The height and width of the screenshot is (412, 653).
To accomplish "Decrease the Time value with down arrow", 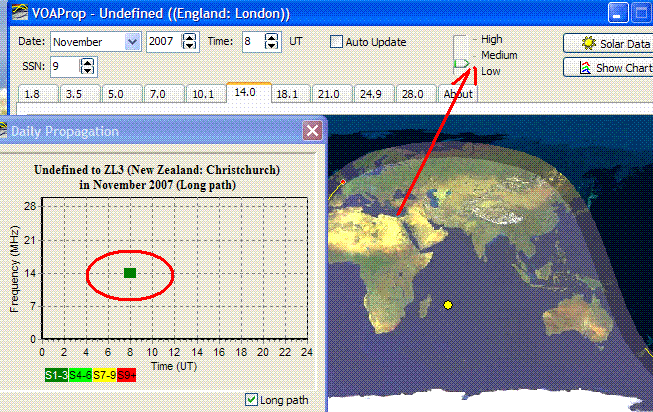I will [x=272, y=45].
